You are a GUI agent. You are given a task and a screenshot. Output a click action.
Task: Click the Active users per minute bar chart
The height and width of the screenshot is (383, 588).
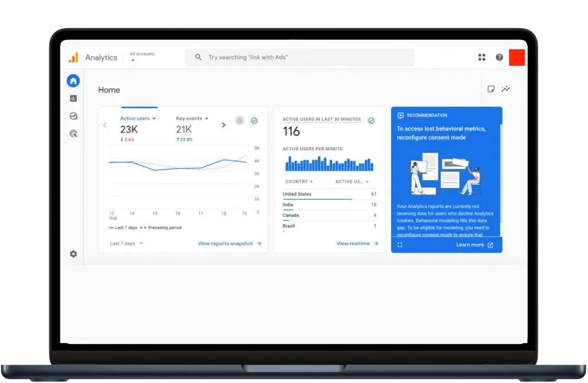coord(329,164)
